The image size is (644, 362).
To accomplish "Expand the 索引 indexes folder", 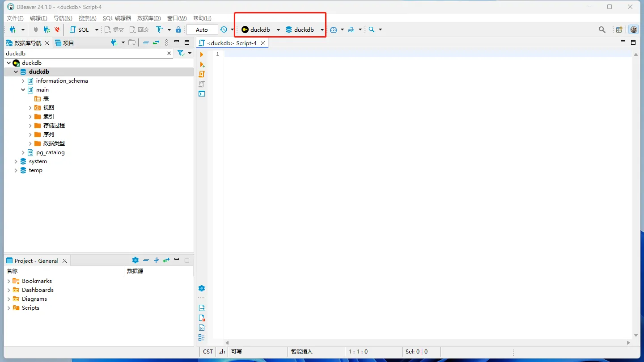I will point(30,117).
